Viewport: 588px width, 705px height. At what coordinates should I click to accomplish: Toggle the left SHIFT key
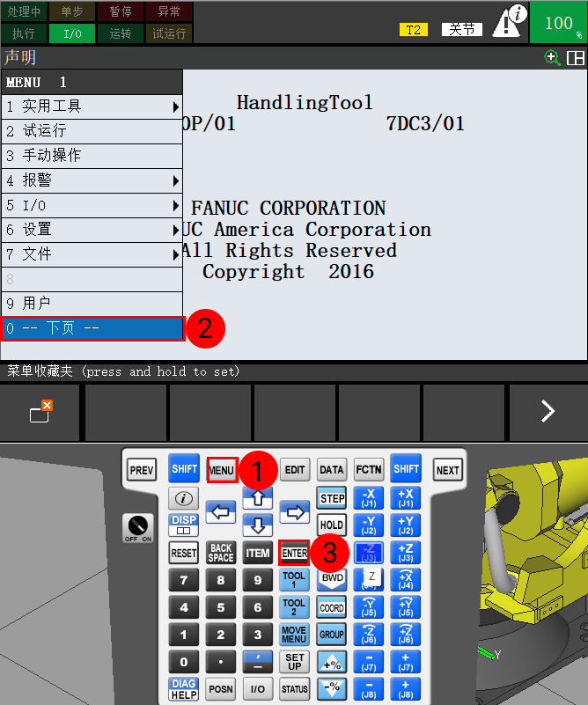[184, 469]
